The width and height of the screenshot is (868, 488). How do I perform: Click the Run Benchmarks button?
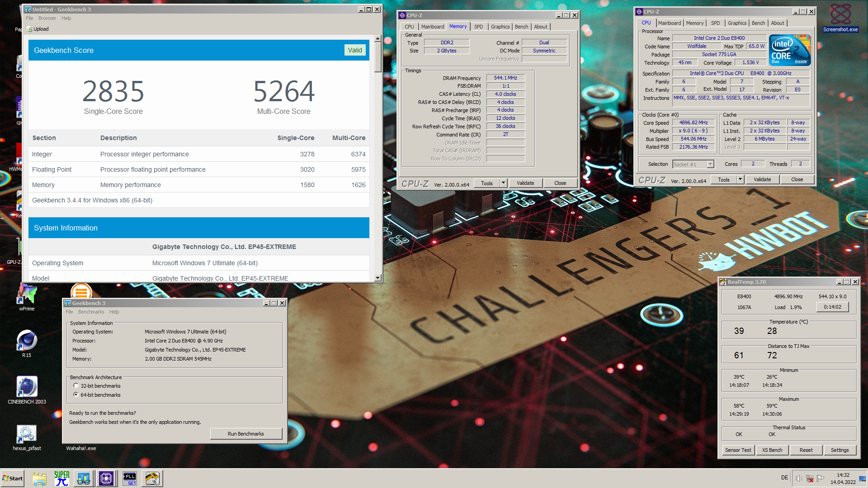[x=246, y=434]
